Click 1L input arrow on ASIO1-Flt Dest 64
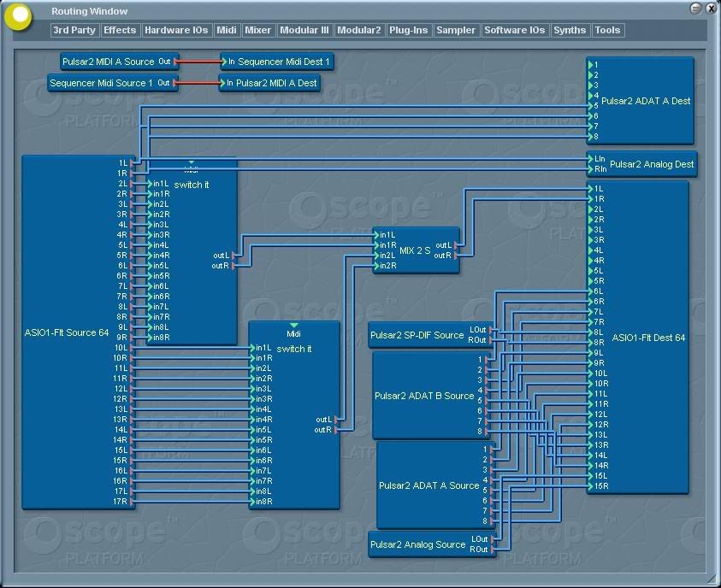 click(x=590, y=188)
